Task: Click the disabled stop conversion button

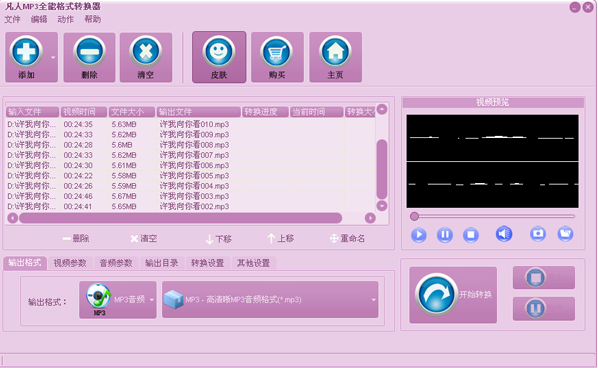Action: tap(544, 277)
